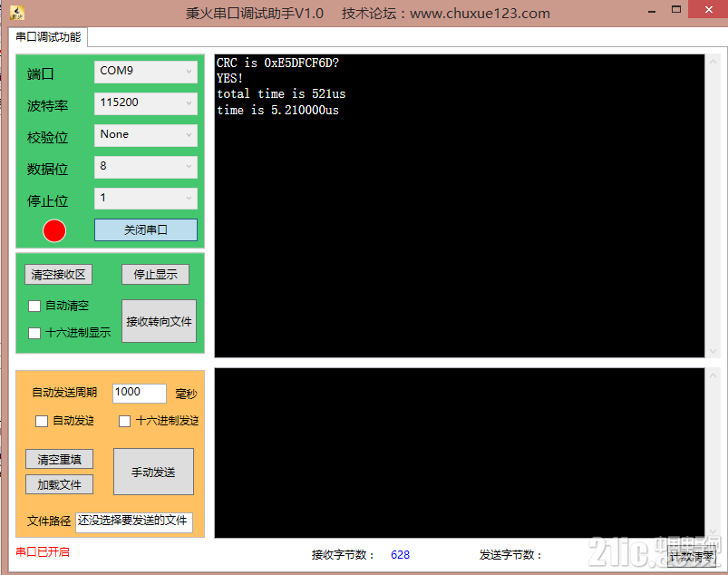Screen dimensions: 728x575
Task: Enable the 自动发送 checkbox
Action: click(x=42, y=421)
